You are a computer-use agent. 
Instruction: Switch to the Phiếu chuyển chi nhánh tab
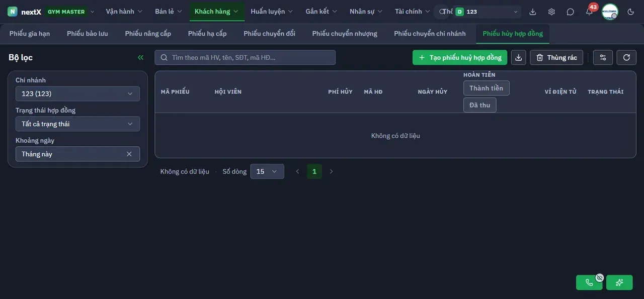pos(430,34)
